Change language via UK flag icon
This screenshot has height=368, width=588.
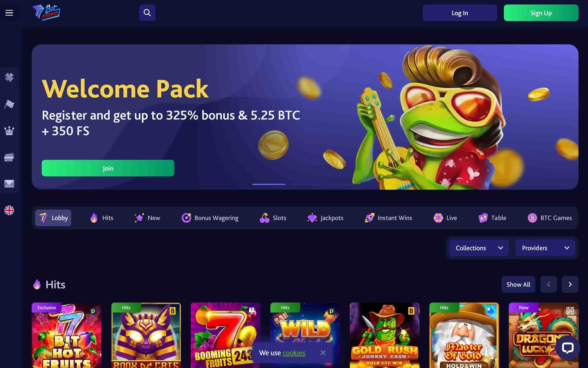pyautogui.click(x=9, y=210)
